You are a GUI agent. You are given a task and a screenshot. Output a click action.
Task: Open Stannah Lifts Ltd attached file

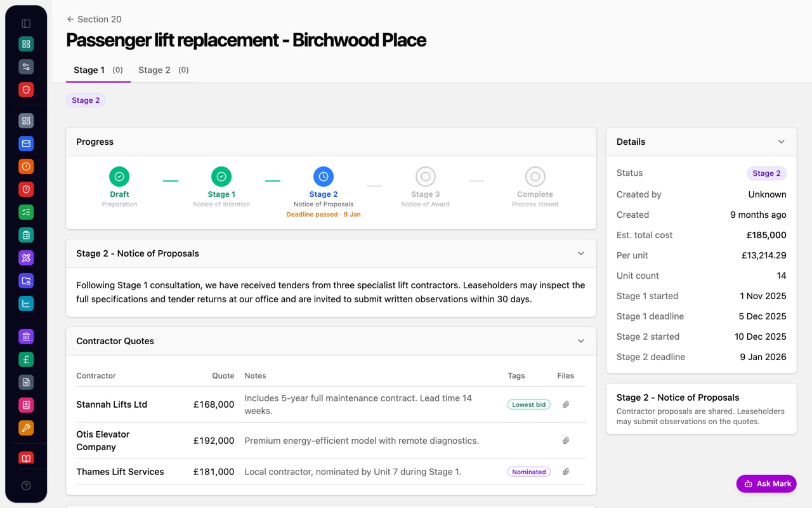[x=566, y=404]
